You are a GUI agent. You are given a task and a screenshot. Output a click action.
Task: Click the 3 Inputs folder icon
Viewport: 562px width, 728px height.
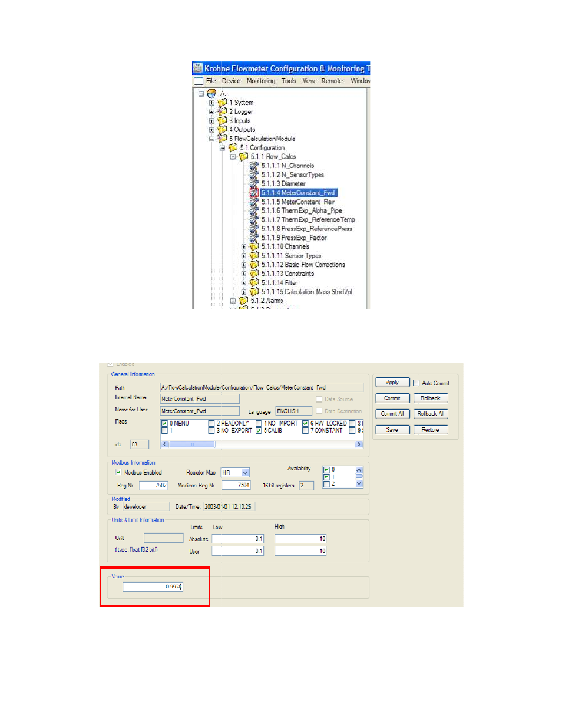pyautogui.click(x=222, y=120)
